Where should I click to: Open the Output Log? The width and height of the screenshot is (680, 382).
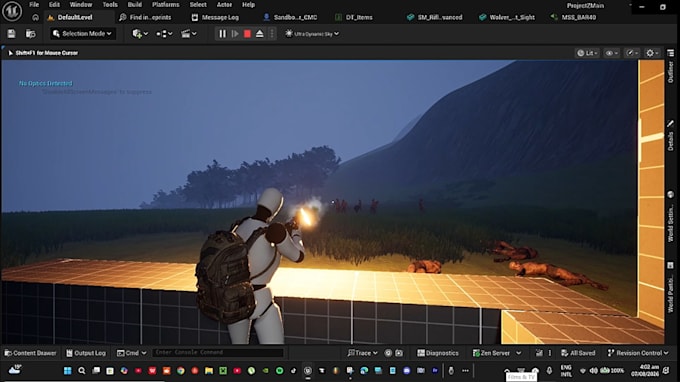click(x=86, y=353)
